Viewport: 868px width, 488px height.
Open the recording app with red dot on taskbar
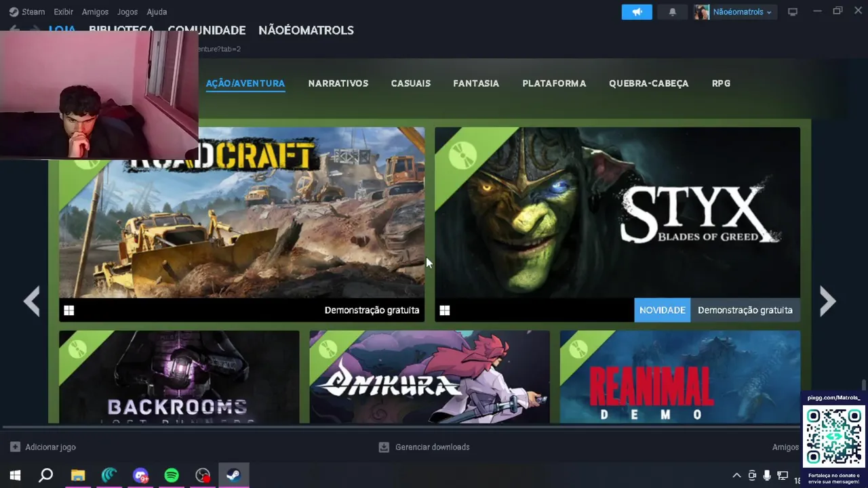(203, 476)
